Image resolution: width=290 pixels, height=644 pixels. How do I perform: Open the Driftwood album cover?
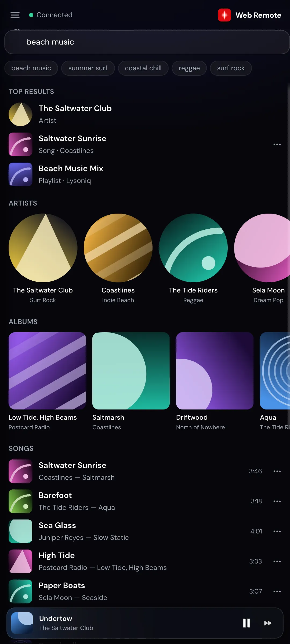[x=215, y=371]
